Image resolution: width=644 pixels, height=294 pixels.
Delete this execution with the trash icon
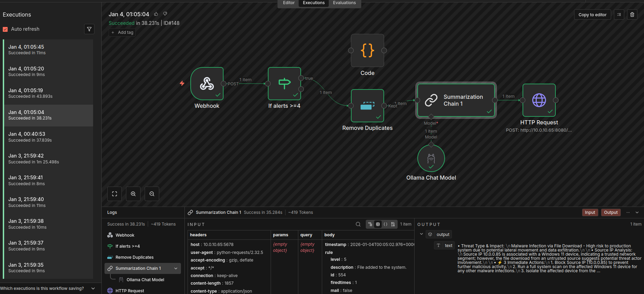pos(632,15)
